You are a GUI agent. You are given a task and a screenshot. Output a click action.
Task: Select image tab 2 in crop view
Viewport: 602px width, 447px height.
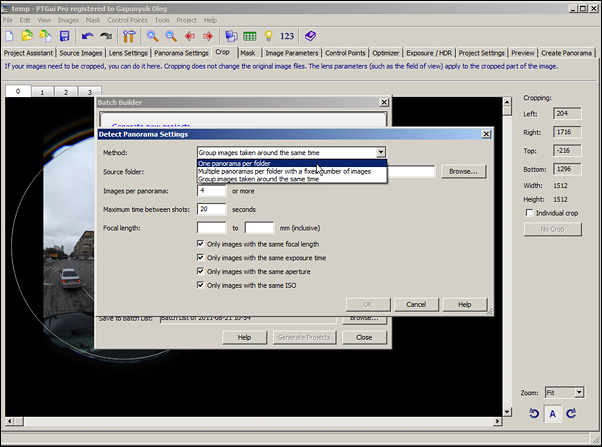(66, 92)
